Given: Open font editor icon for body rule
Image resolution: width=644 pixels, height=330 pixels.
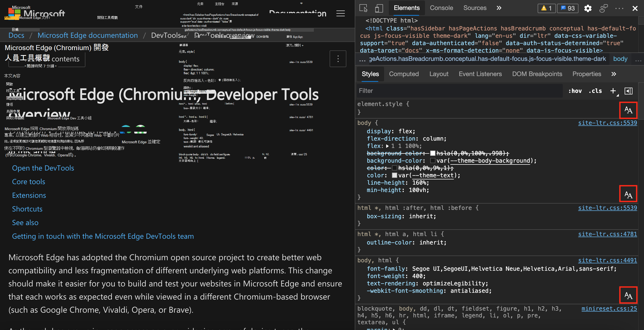Looking at the screenshot, I should 628,194.
